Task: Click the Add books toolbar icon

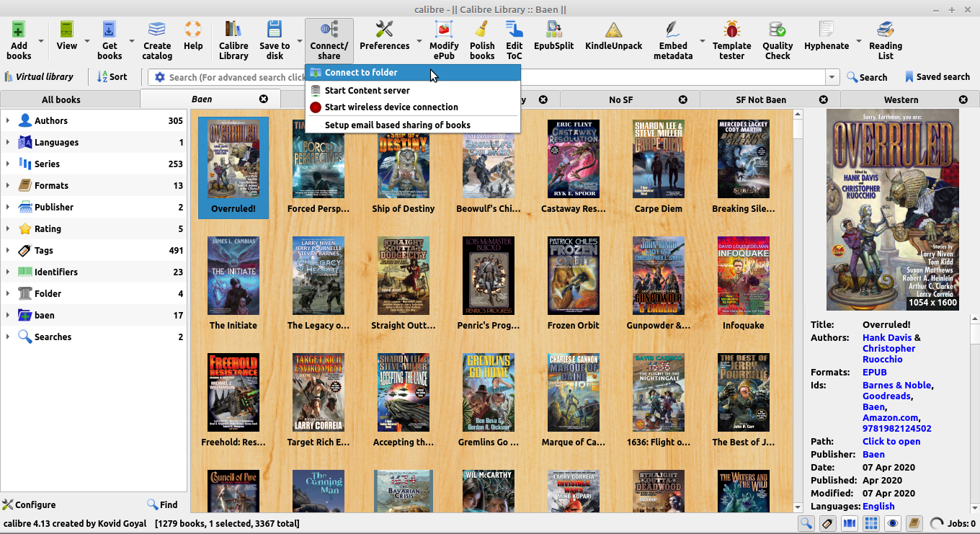Action: pyautogui.click(x=19, y=30)
